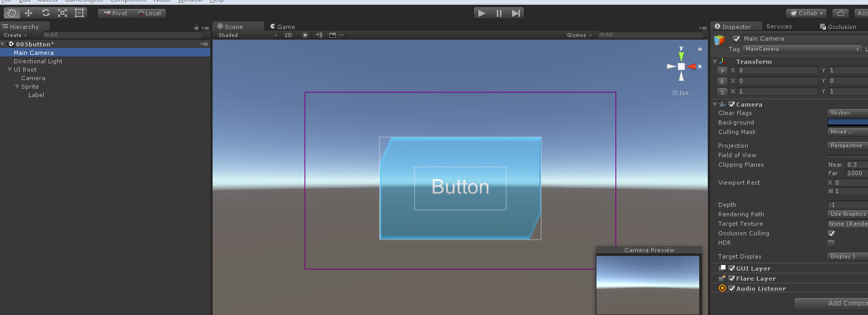868x315 pixels.
Task: Open the Services tab
Action: [779, 26]
